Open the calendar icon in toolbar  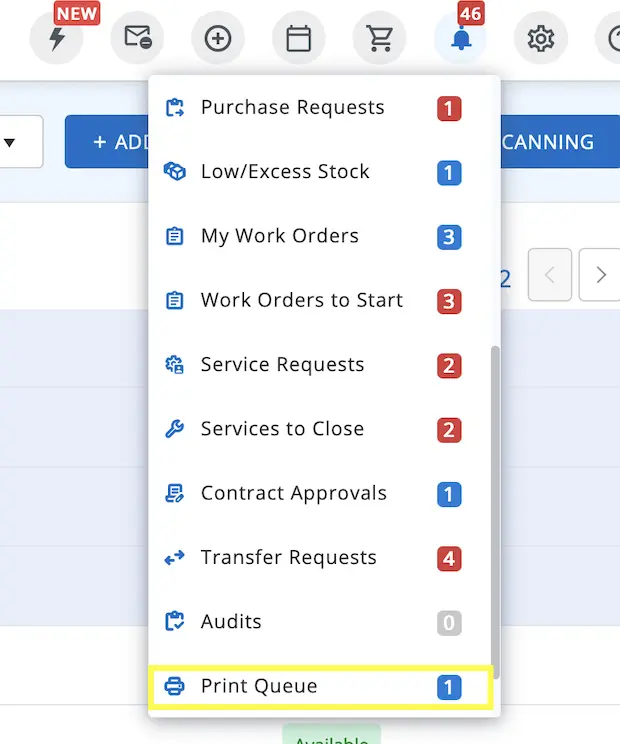298,39
